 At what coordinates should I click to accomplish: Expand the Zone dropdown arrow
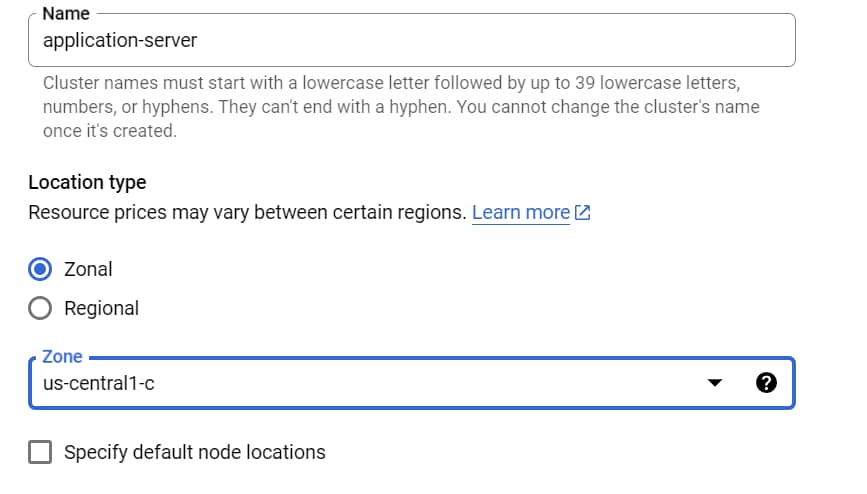pos(714,383)
